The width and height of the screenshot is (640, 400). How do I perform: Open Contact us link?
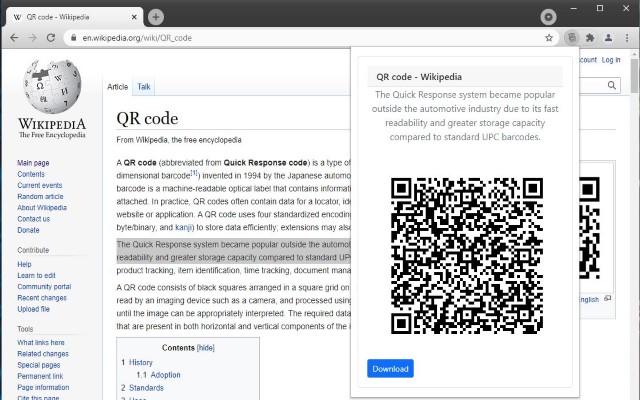pos(33,219)
